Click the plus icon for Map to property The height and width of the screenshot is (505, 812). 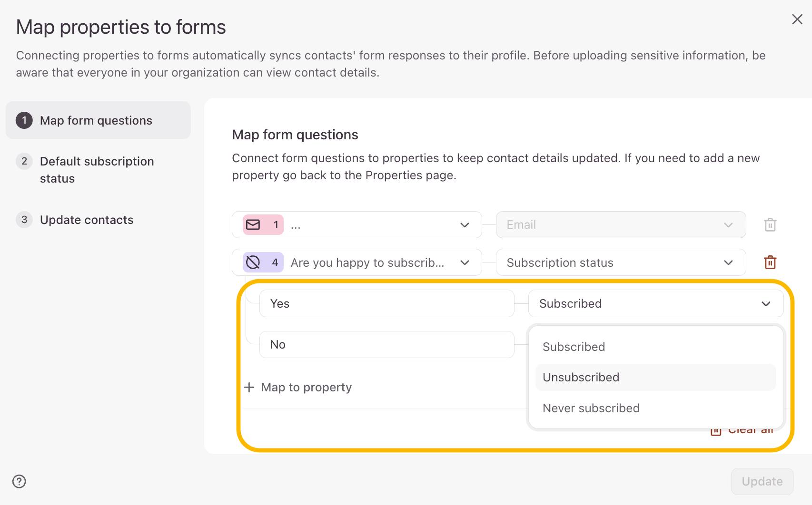[x=249, y=387]
